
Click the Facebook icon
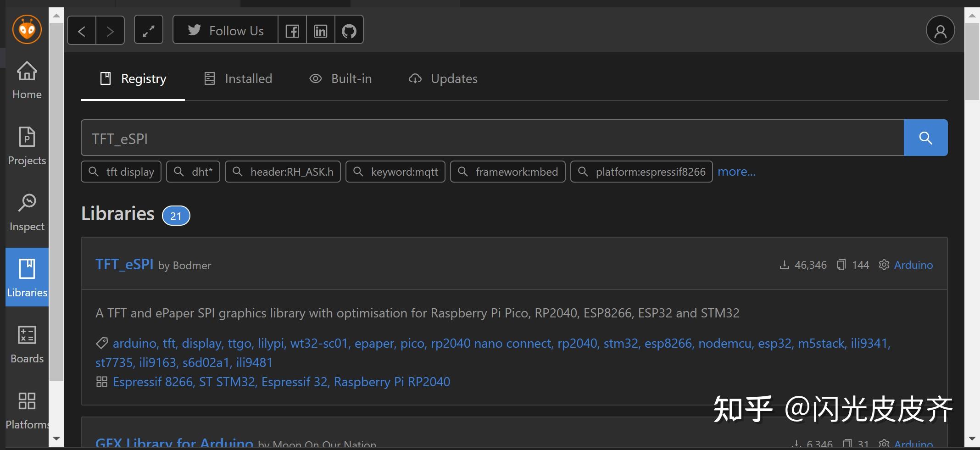[x=292, y=31]
